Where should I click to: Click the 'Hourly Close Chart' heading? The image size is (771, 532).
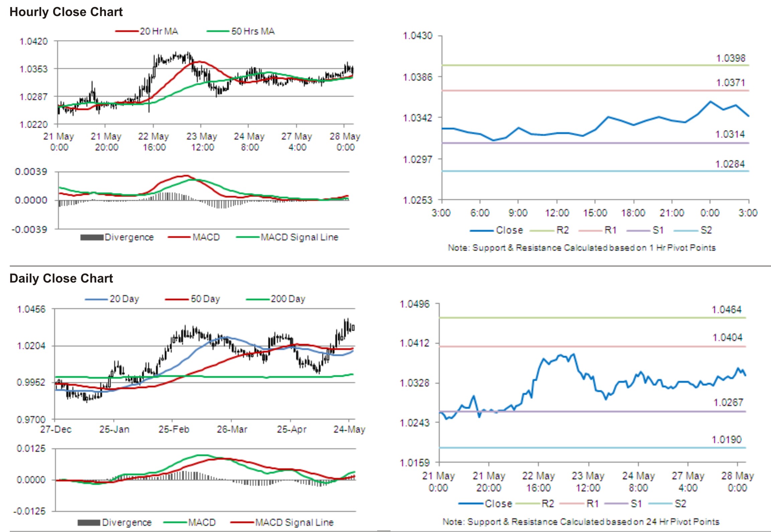(x=66, y=12)
